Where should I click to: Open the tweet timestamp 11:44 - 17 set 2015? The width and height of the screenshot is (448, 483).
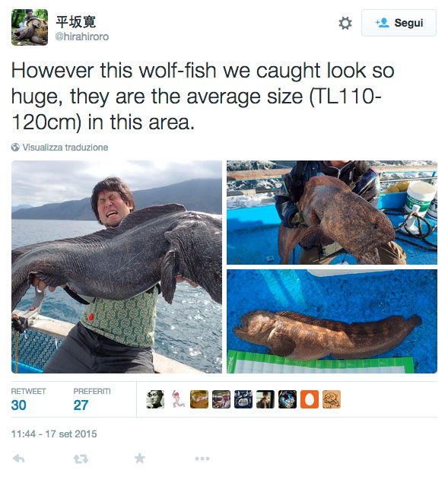(54, 434)
